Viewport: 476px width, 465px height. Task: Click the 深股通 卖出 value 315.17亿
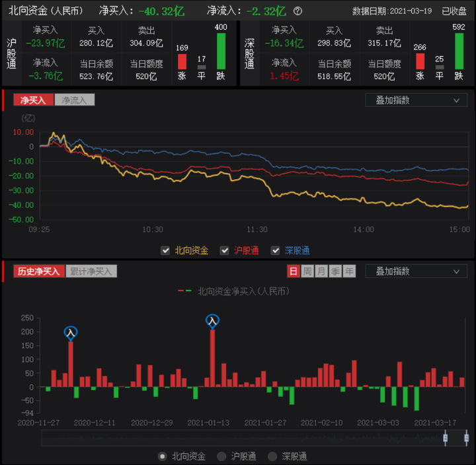(x=384, y=44)
